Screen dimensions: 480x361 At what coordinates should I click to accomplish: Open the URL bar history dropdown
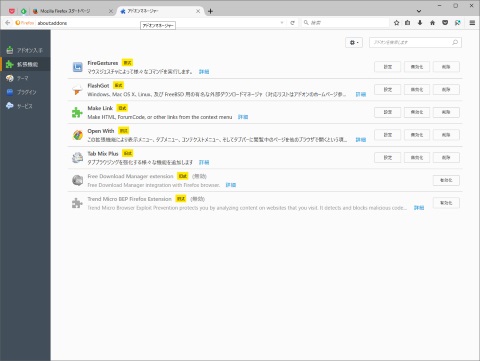[x=282, y=23]
